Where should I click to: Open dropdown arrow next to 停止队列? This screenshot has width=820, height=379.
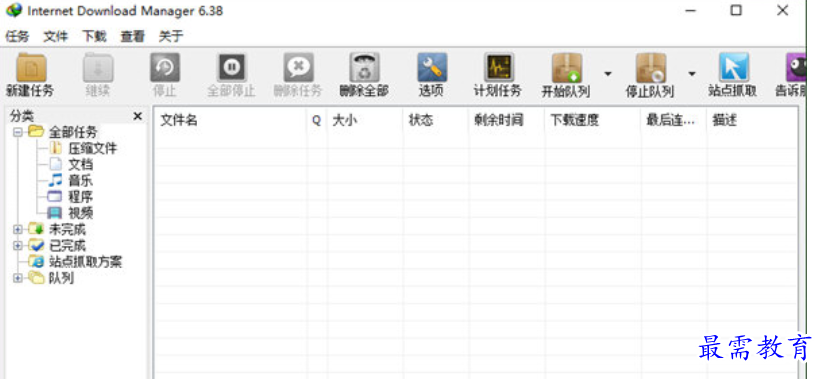[x=691, y=74]
